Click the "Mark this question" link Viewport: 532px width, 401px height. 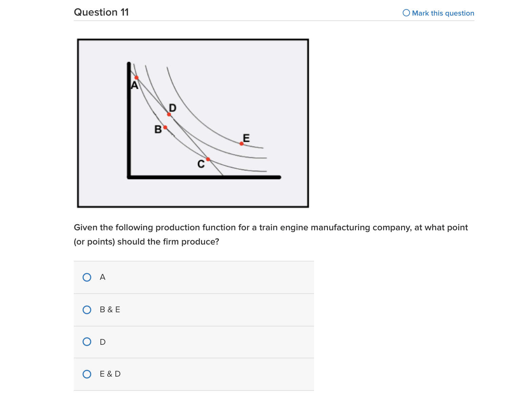point(443,13)
